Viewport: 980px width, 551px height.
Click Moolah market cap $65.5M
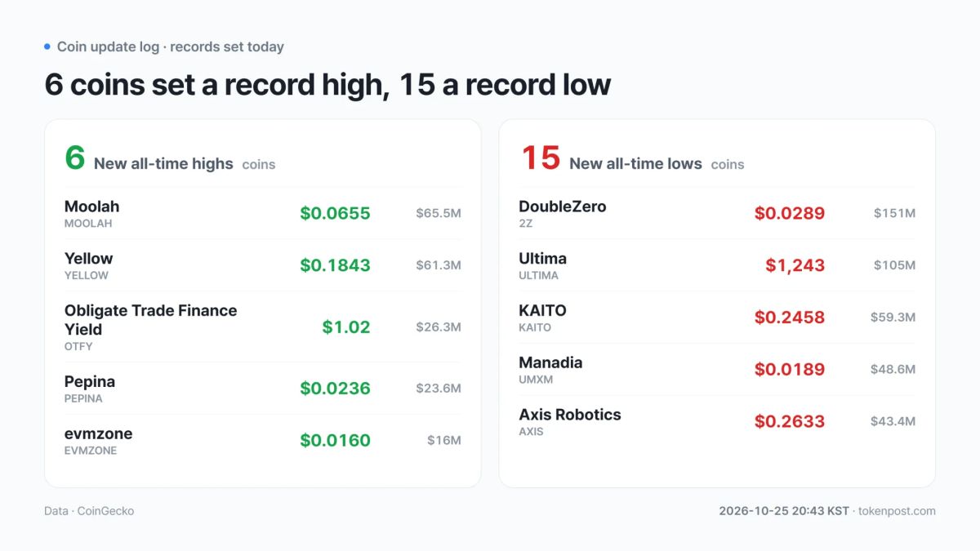tap(439, 213)
